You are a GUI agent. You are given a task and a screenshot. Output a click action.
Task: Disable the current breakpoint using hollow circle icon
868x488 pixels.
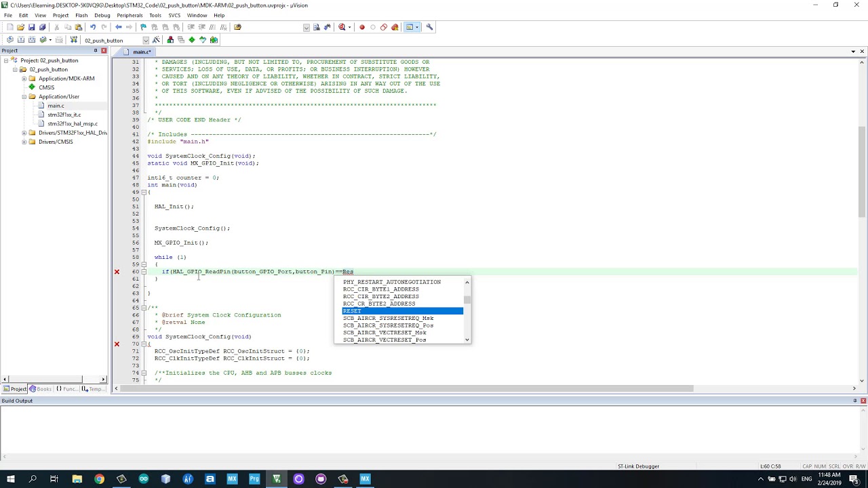tap(373, 27)
